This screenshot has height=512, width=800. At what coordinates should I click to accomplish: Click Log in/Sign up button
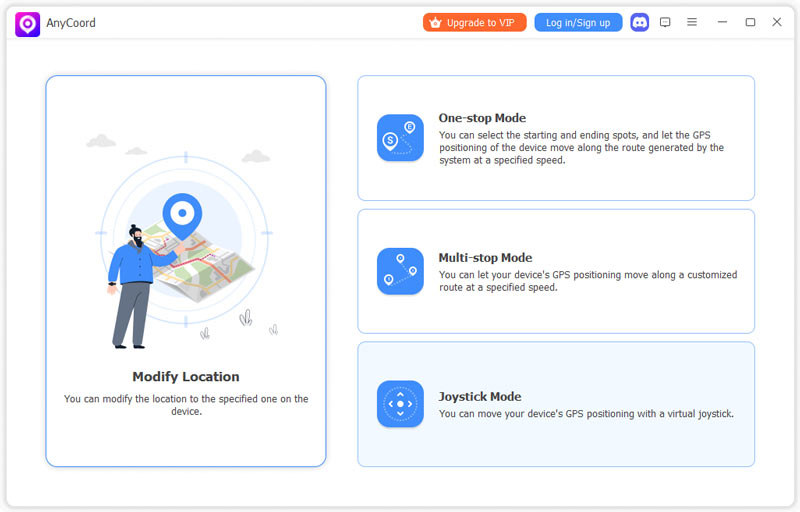click(x=578, y=22)
